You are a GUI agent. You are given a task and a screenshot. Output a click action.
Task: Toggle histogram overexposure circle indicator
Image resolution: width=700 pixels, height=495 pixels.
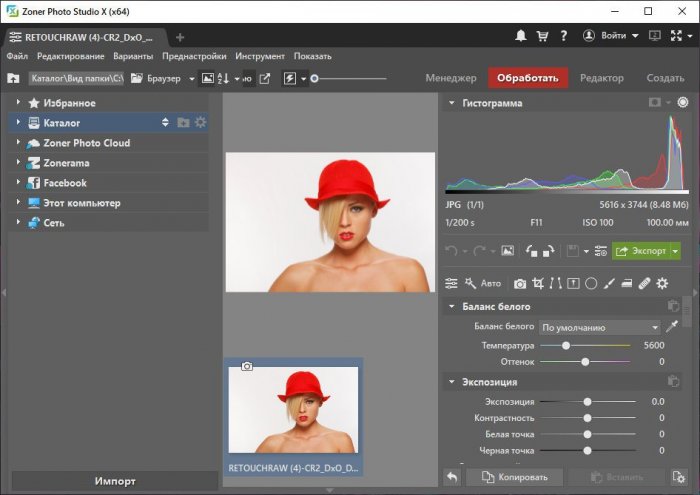(683, 103)
